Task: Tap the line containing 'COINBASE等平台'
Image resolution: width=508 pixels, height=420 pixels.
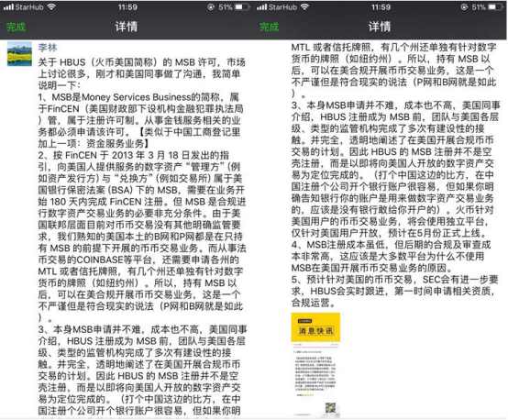Action: tap(138, 260)
